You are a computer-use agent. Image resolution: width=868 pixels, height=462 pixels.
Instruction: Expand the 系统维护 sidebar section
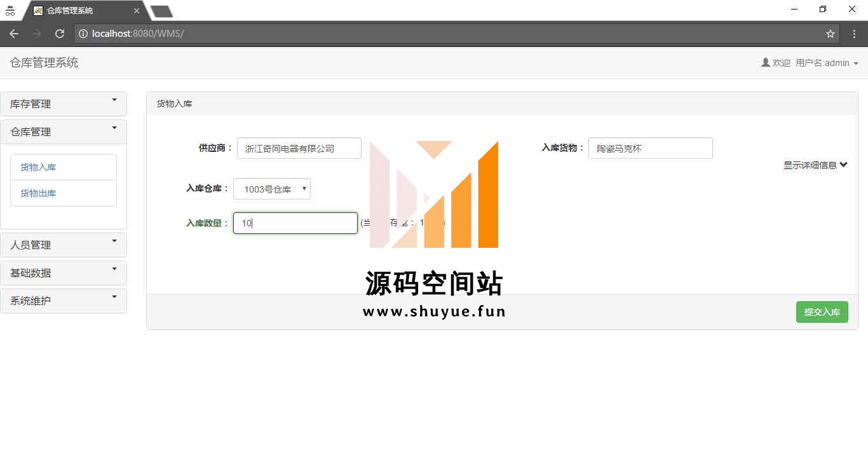tap(64, 301)
